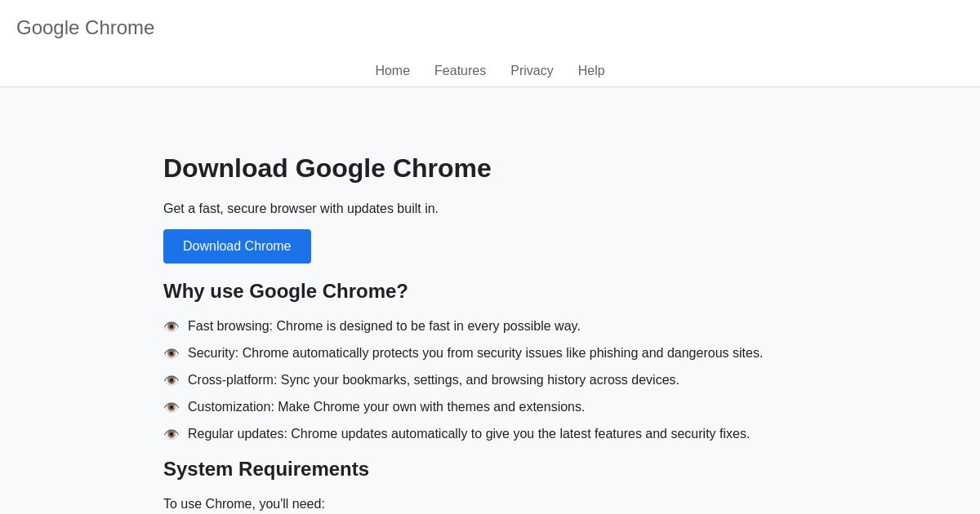Select the Customization themes bullet text
Screen dimensions: 980x514
point(386,407)
